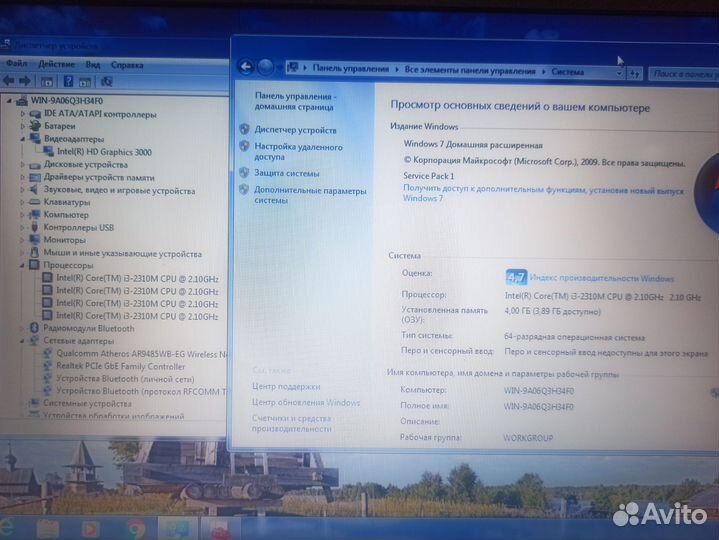Click the refresh button beside address bar
This screenshot has height=540, width=719.
[635, 74]
